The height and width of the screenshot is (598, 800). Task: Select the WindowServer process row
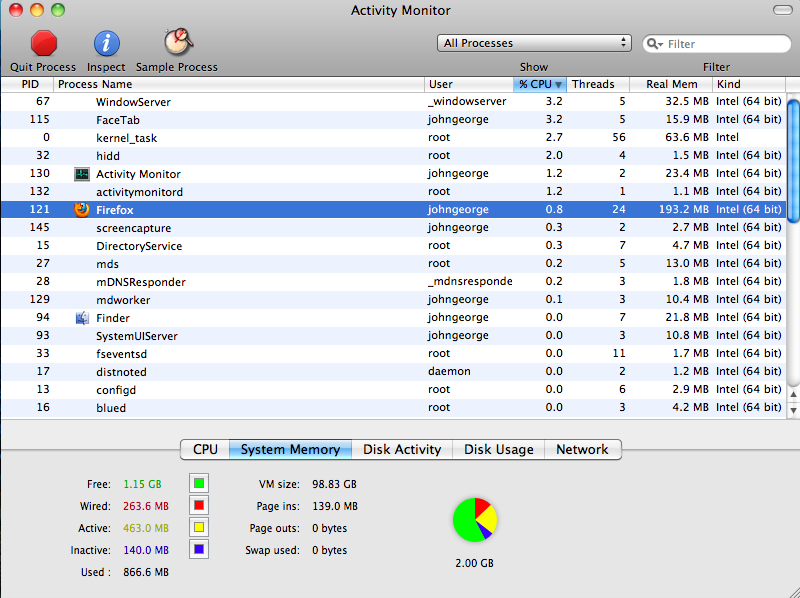pyautogui.click(x=393, y=102)
